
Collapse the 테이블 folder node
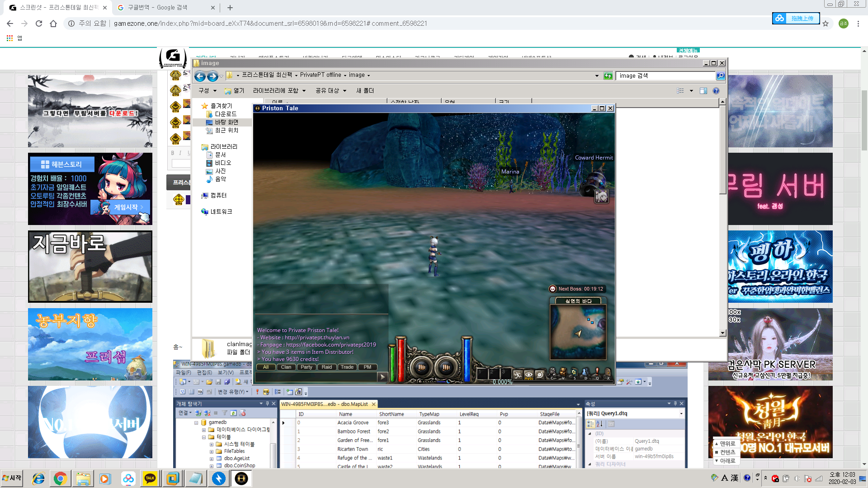point(204,437)
